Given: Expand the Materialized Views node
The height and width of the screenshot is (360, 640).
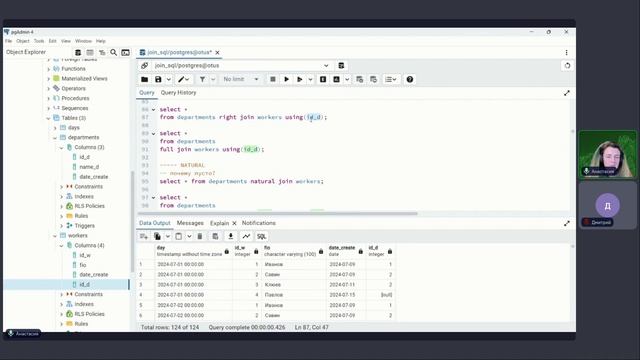Looking at the screenshot, I should click(x=49, y=78).
